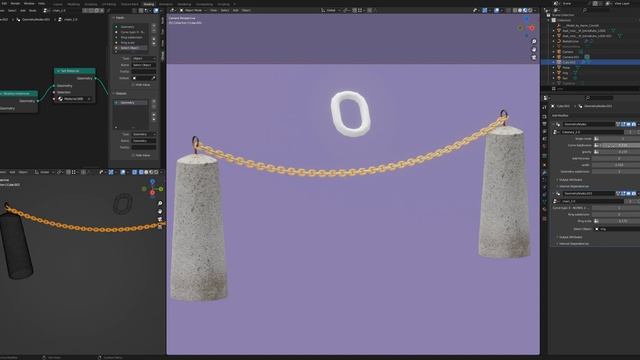This screenshot has height=360, width=640.
Task: Click add-input plus button beside Inputs list
Action: tap(154, 26)
